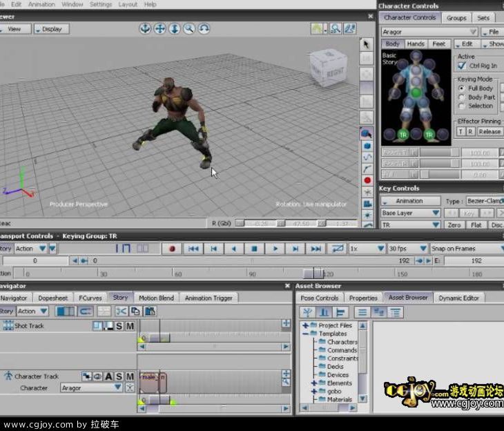
Task: Expand the Project Files tree node
Action: coord(305,325)
